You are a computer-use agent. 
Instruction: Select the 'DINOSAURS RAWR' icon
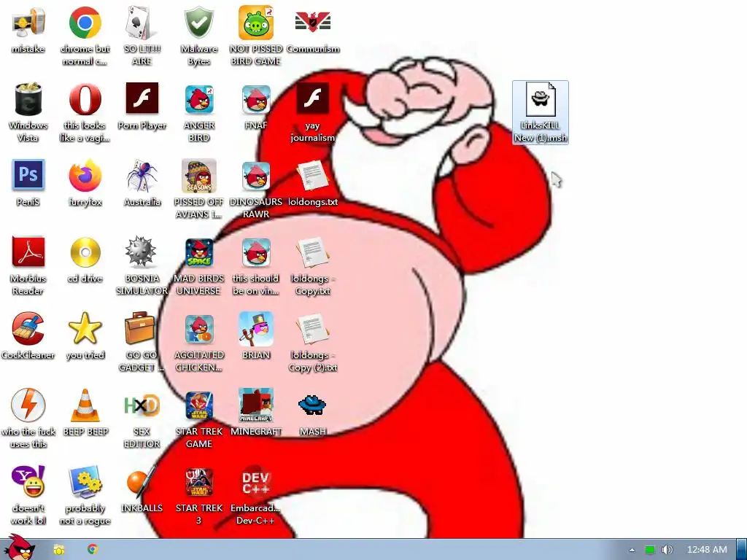point(256,176)
